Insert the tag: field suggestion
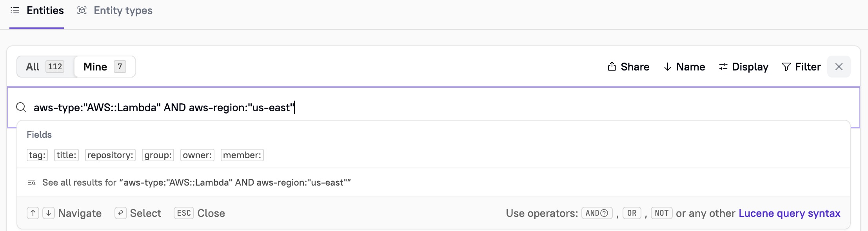Screen dimensions: 868x231 click(37, 155)
